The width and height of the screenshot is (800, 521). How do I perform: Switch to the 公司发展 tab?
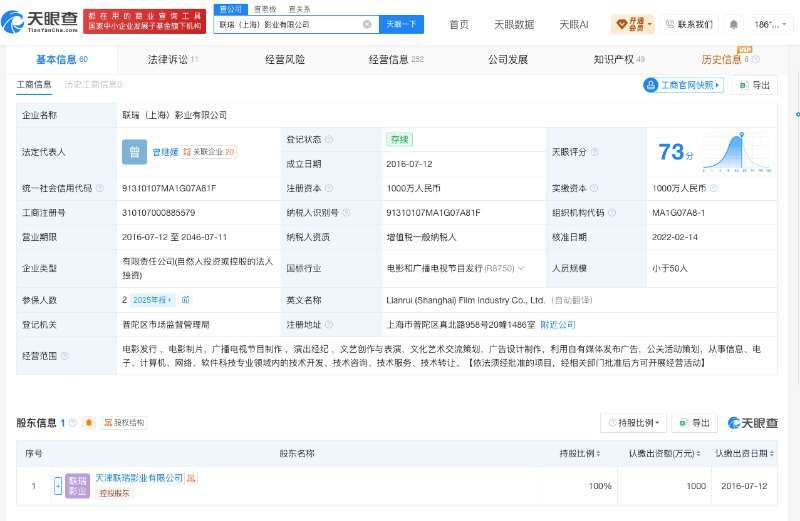(508, 60)
